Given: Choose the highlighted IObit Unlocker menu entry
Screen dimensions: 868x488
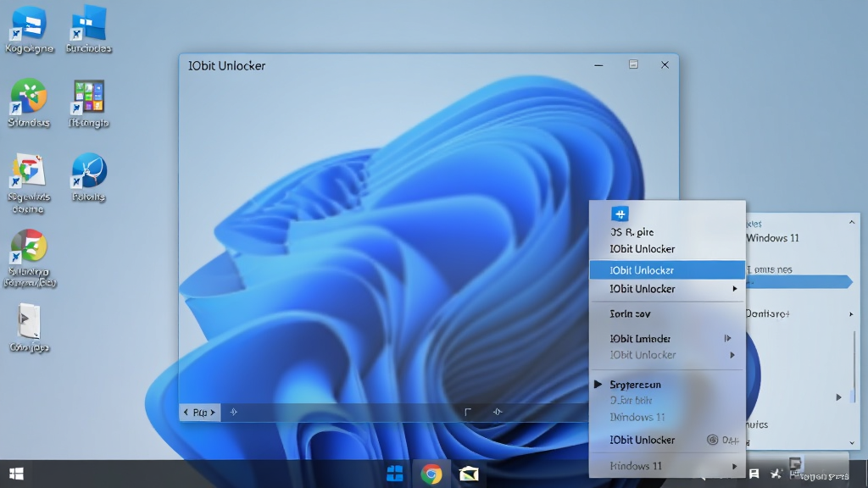Looking at the screenshot, I should tap(667, 270).
